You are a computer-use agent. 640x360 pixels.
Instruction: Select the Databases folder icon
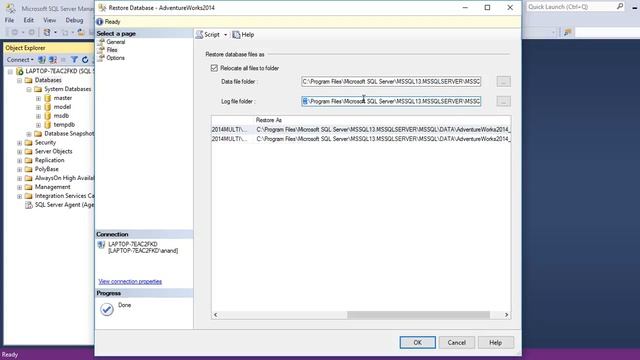pyautogui.click(x=29, y=80)
